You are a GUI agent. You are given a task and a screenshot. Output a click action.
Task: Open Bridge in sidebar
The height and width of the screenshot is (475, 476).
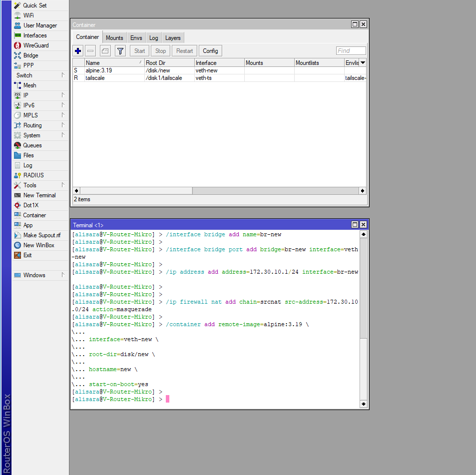40,55
